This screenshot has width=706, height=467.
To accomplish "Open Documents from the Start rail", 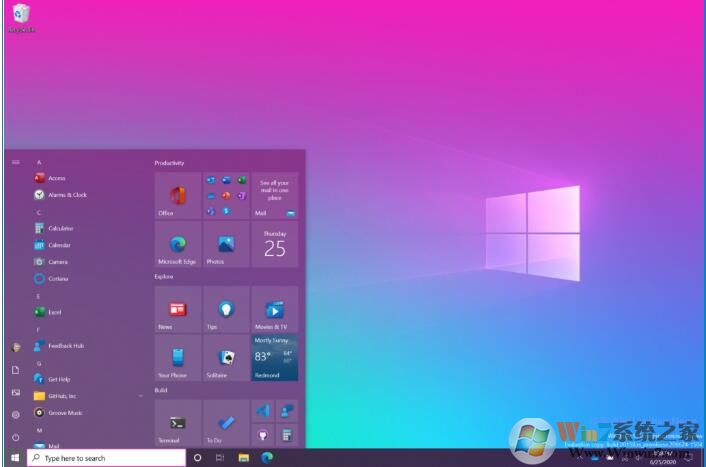I will point(16,370).
